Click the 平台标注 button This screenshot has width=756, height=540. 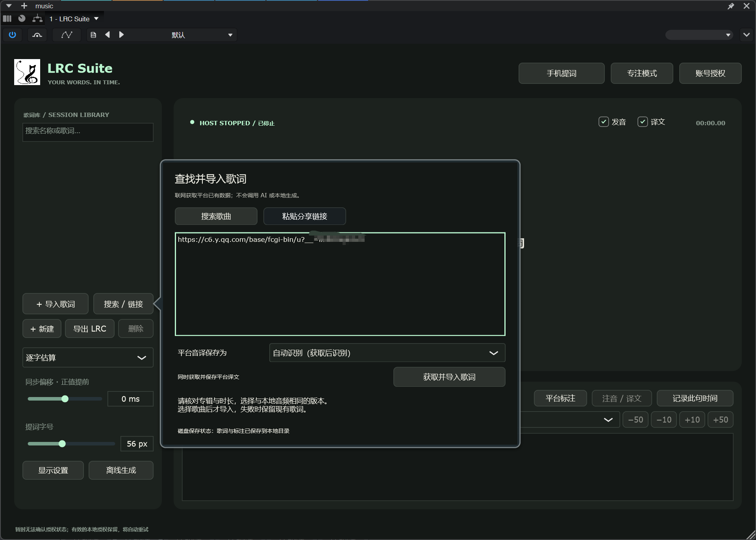pyautogui.click(x=560, y=398)
